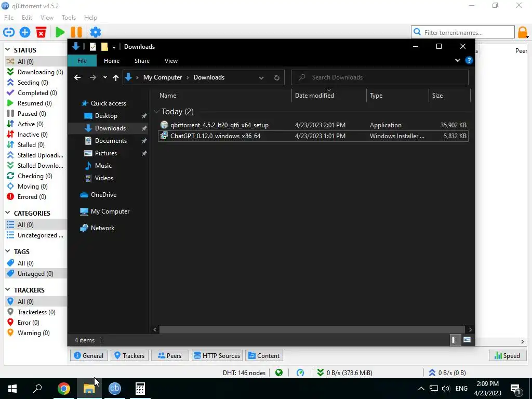This screenshot has height=399, width=532.
Task: Switch to the HTTP Sources tab
Action: click(217, 355)
